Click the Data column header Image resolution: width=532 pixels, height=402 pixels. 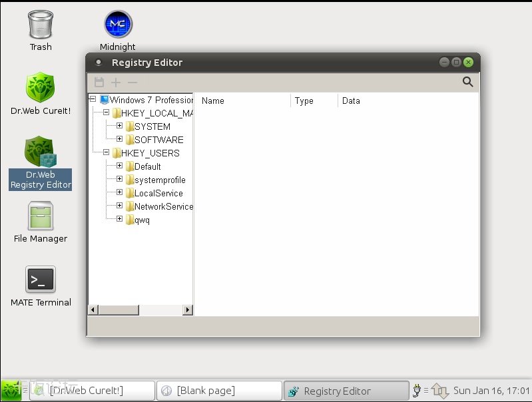pyautogui.click(x=351, y=101)
